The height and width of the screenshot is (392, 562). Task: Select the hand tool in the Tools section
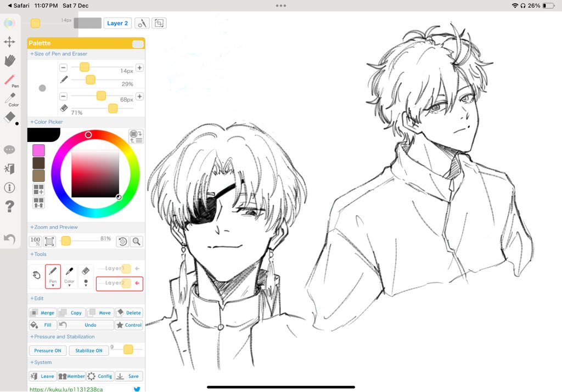tap(37, 276)
